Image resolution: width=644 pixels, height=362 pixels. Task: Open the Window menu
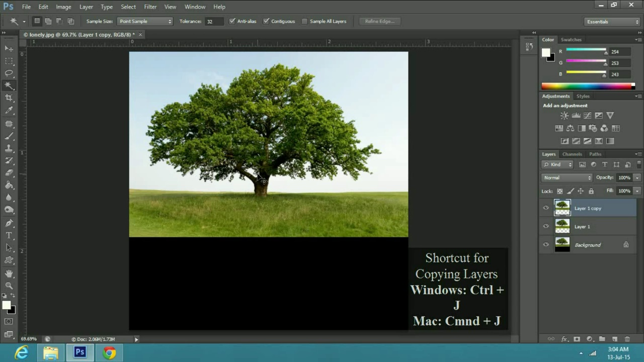pos(195,7)
